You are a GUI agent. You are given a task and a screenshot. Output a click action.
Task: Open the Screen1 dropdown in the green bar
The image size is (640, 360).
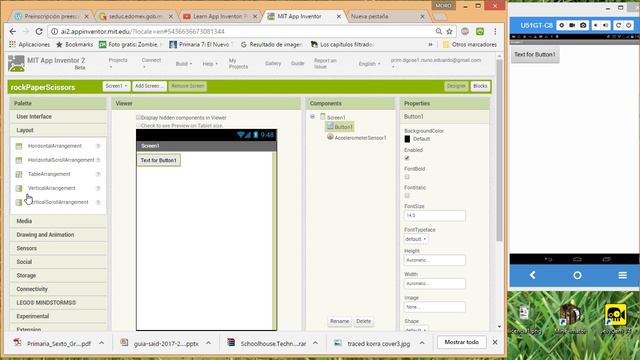coord(116,86)
